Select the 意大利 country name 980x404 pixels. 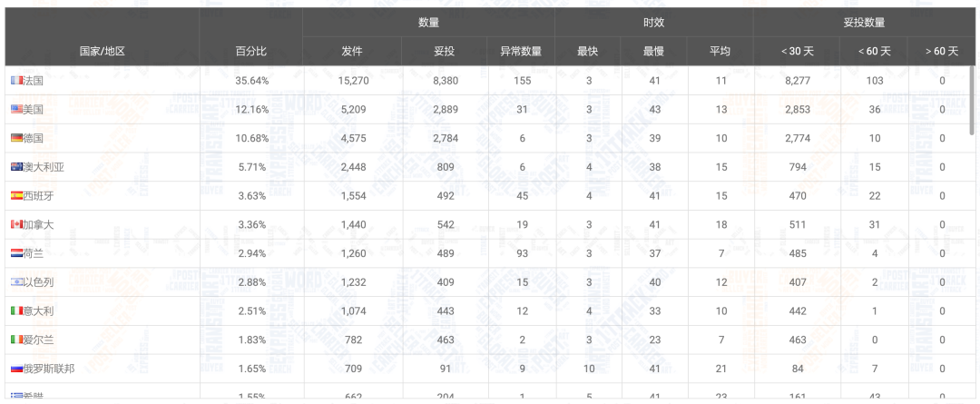[x=38, y=310]
